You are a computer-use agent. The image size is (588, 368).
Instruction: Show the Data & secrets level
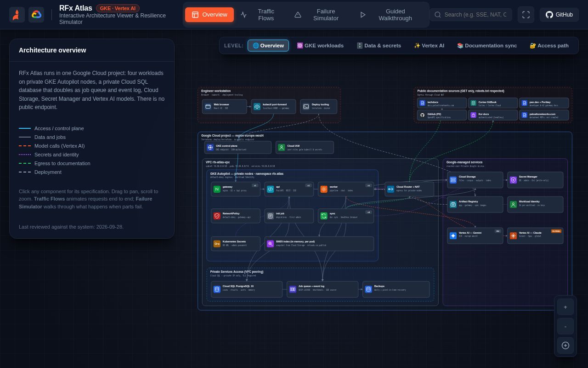coord(379,46)
